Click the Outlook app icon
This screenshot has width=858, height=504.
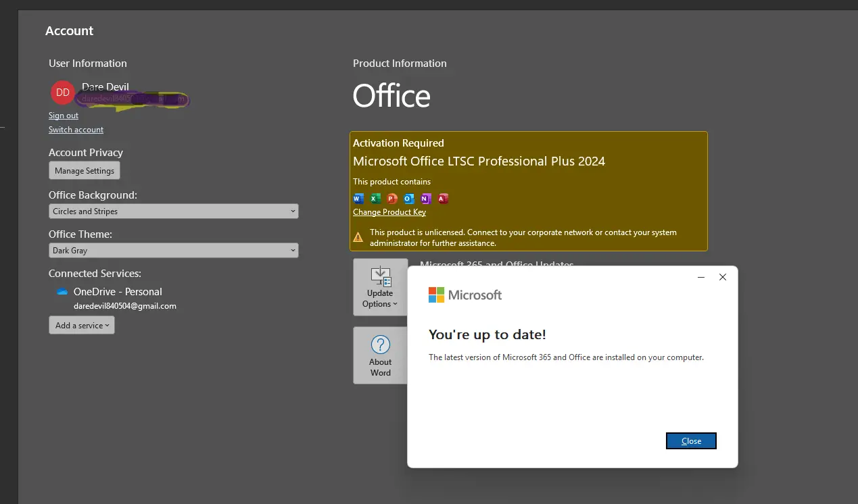409,199
